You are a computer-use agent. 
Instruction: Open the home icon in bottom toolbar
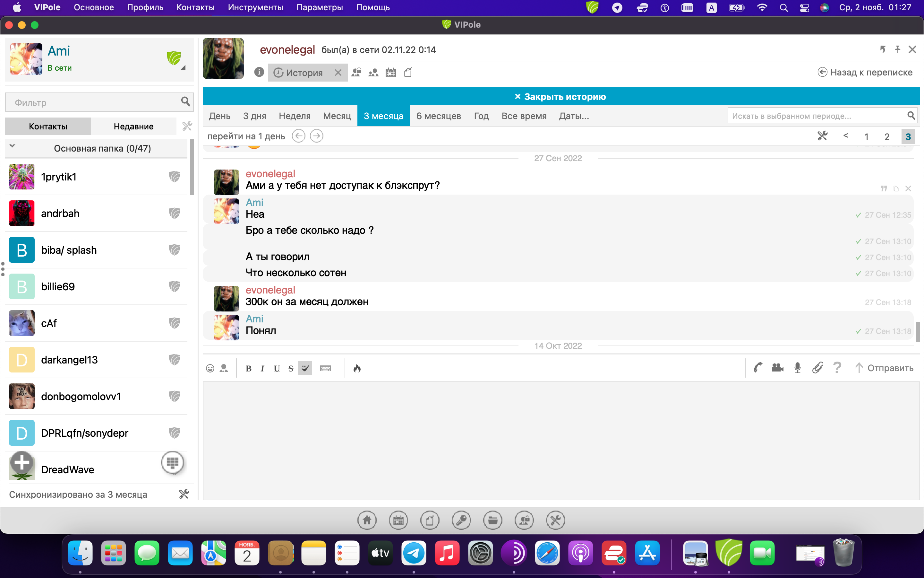tap(367, 520)
